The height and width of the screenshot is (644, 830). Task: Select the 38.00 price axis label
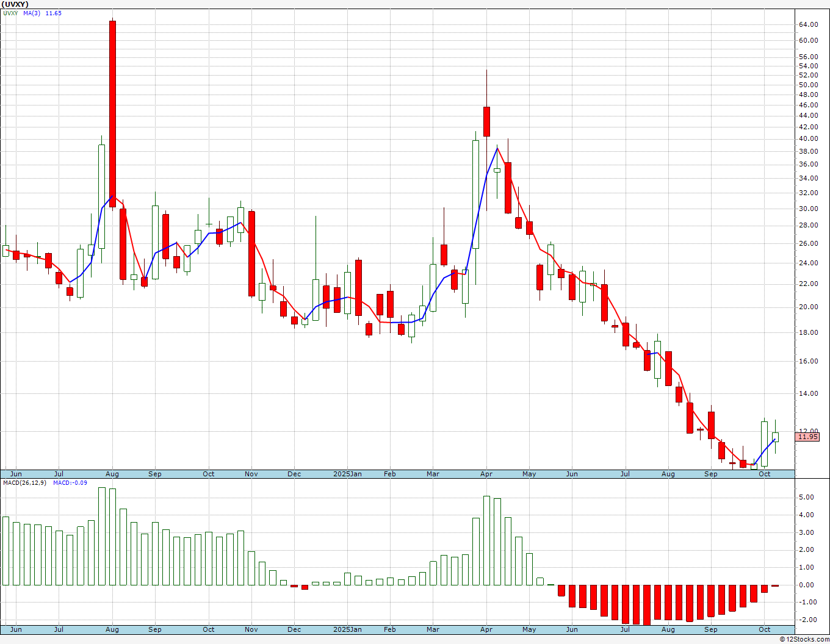pyautogui.click(x=809, y=151)
